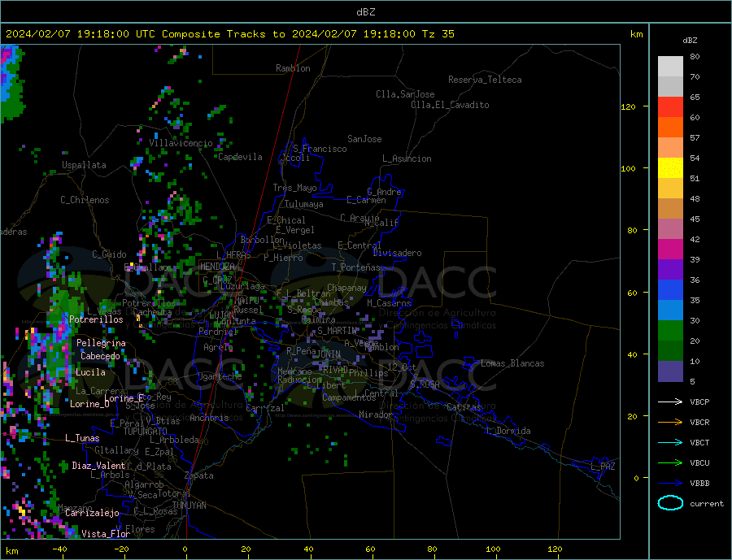
Task: Click the 'L_Tunas' map label
Action: tap(82, 439)
